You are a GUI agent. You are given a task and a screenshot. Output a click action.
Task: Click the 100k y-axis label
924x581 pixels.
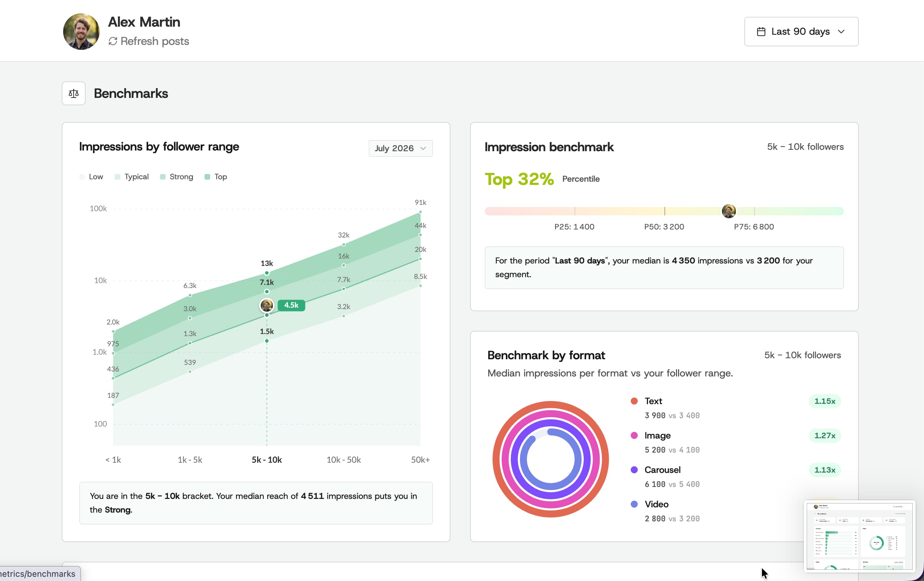pyautogui.click(x=98, y=208)
